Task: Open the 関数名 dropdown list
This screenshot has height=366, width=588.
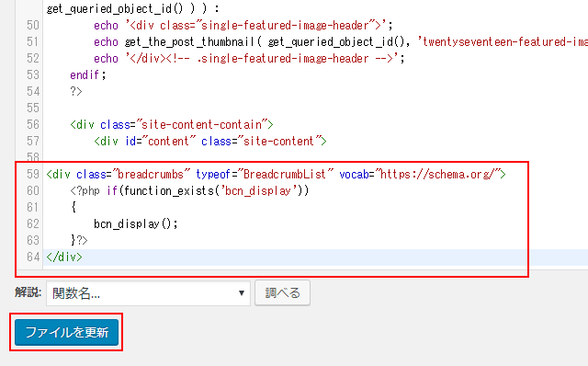Action: tap(148, 293)
